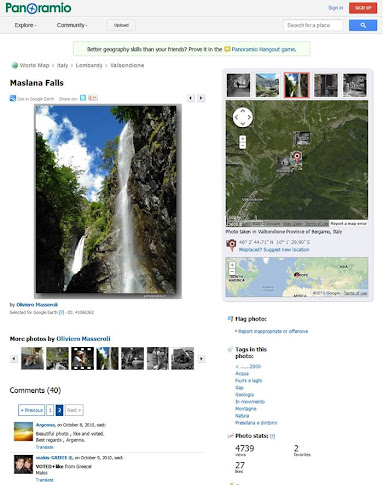Open the Montagne tag link

pyautogui.click(x=246, y=409)
